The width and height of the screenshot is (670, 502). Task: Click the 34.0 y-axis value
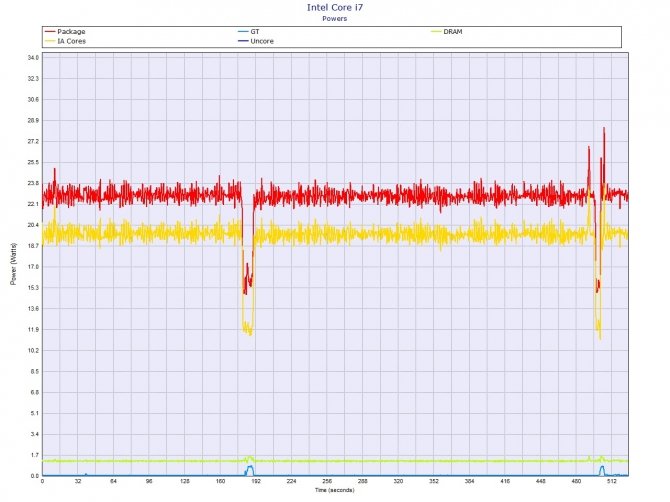(x=33, y=58)
